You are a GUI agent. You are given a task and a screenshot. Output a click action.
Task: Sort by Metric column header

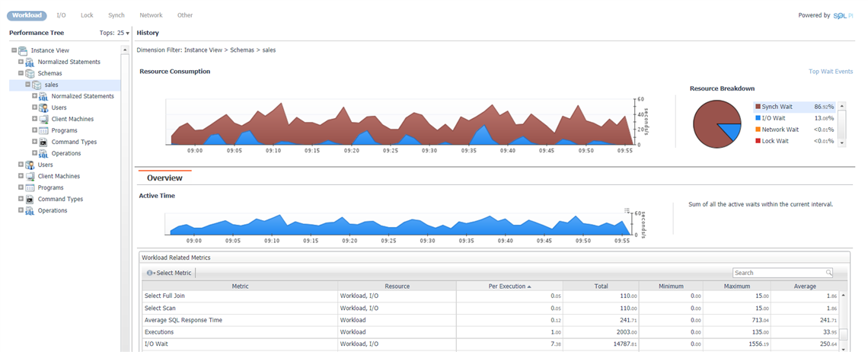point(240,286)
